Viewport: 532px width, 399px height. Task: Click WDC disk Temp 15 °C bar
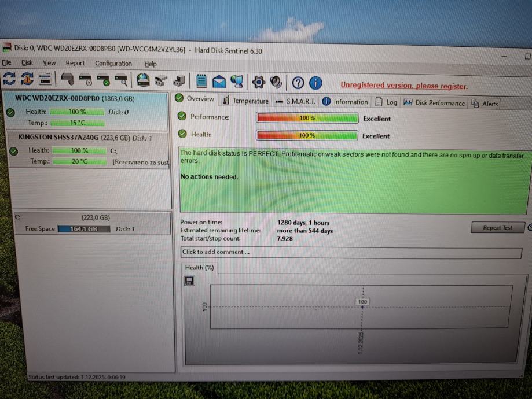click(x=78, y=123)
